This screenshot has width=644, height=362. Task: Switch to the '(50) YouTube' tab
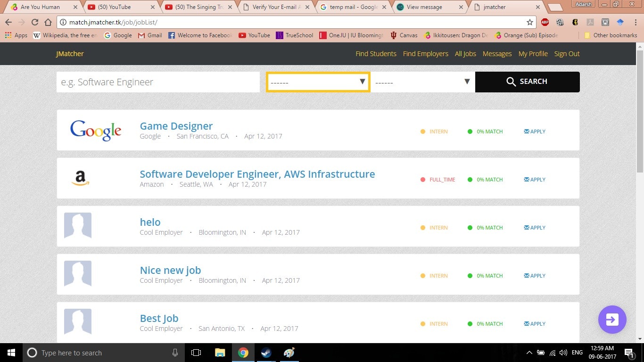tap(121, 7)
